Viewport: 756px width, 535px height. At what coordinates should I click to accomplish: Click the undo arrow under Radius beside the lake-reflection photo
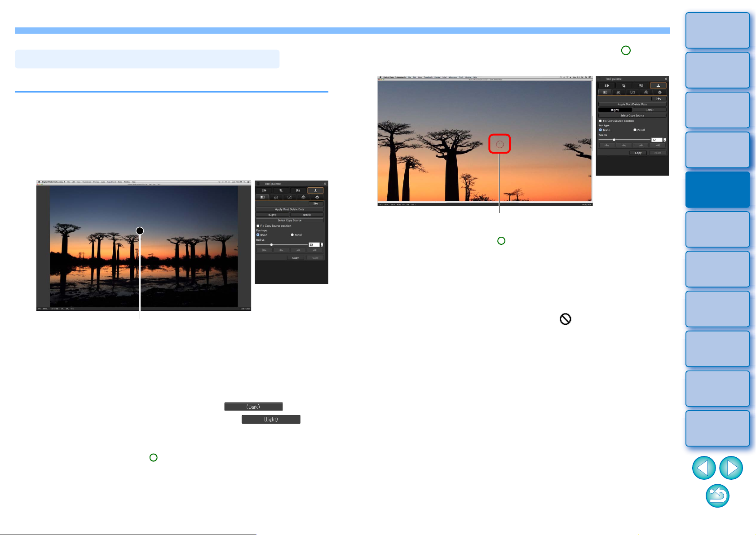(x=281, y=250)
